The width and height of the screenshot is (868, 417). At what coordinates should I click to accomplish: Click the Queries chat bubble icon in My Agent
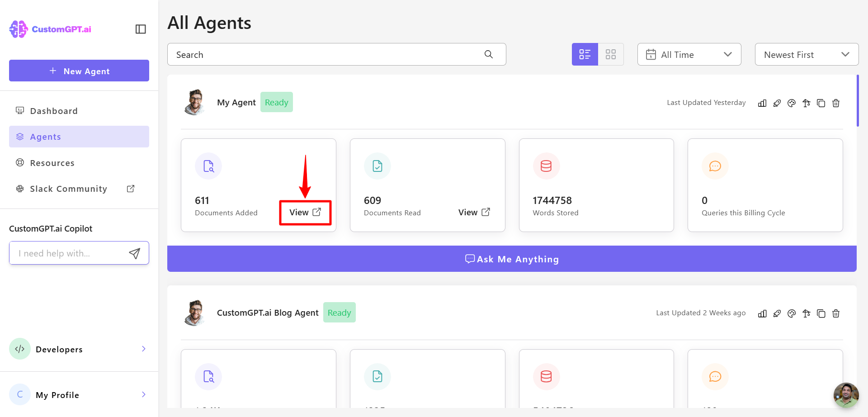715,166
